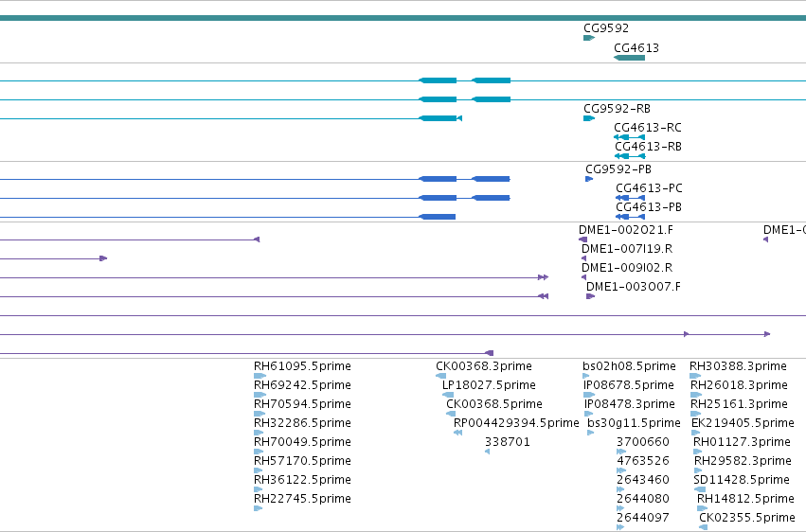Screen dimensions: 806x532
Task: Select the RH30388.3prime EST arrow
Action: [x=695, y=376]
